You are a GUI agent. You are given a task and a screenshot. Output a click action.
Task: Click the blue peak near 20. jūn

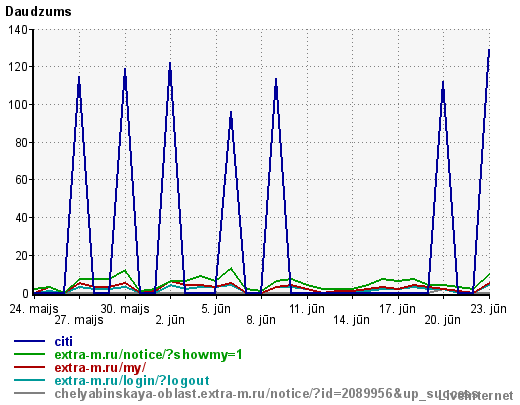(x=443, y=82)
